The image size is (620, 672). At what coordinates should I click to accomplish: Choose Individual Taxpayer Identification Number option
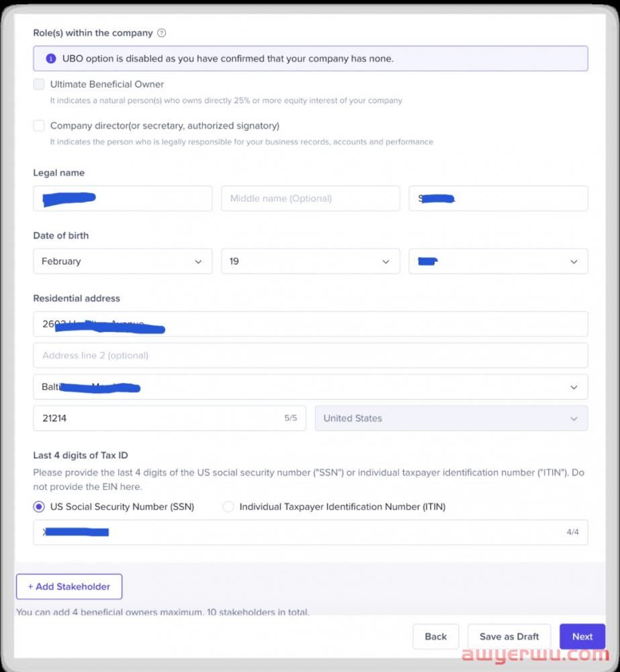point(228,507)
